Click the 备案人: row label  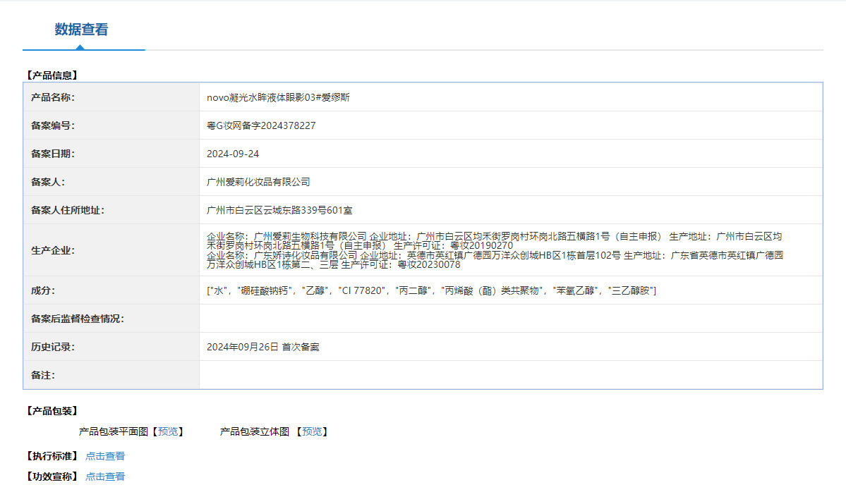[48, 182]
